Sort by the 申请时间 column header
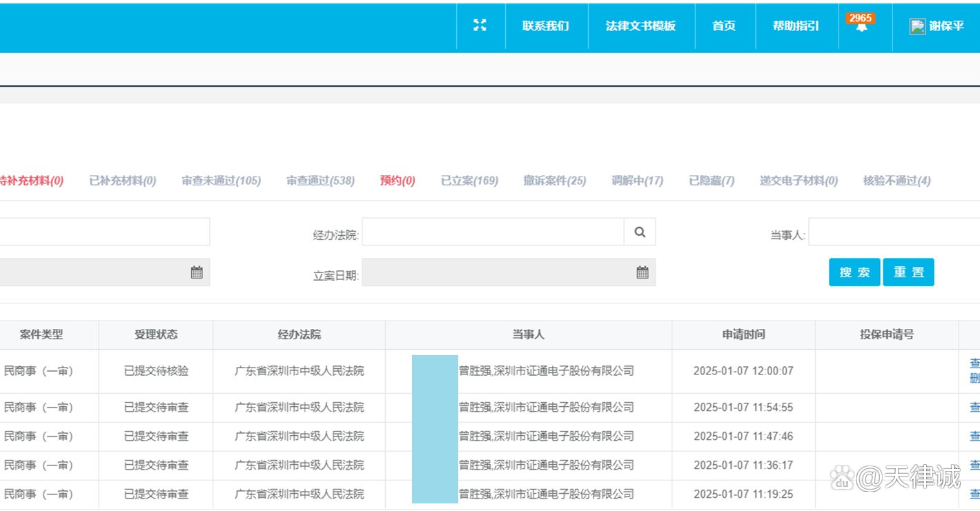This screenshot has height=511, width=980. coord(743,334)
